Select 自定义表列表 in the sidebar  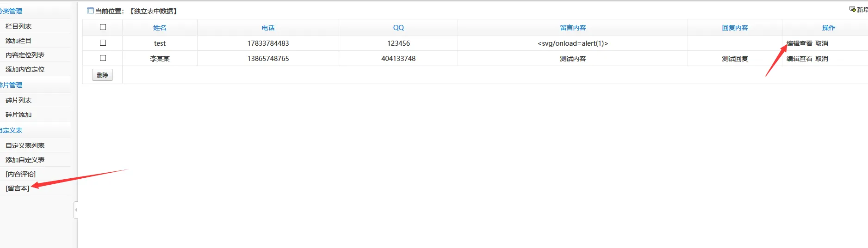point(25,145)
